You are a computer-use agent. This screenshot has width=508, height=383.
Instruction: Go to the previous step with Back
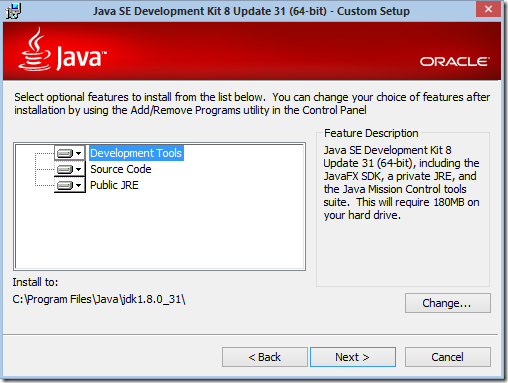coord(265,357)
